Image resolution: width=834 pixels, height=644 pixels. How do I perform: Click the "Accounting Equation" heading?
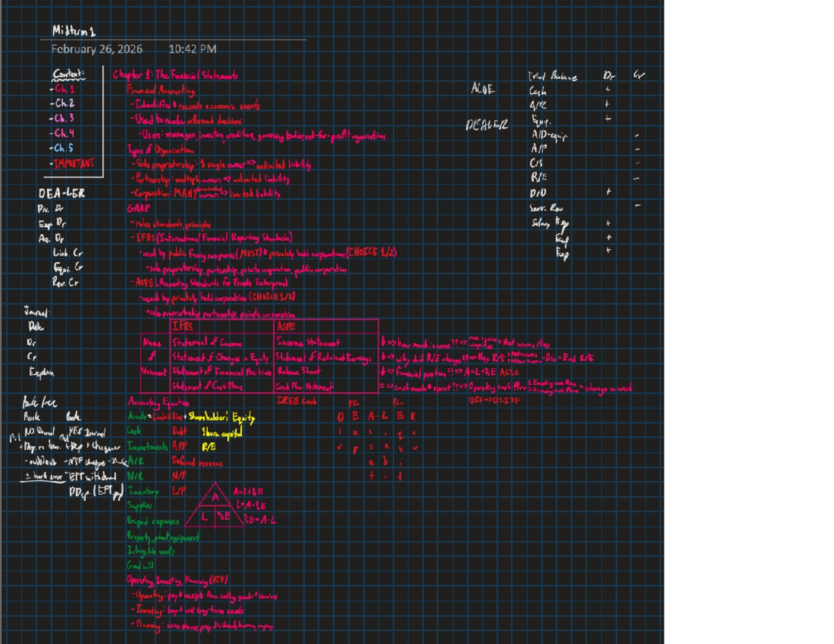[x=158, y=402]
